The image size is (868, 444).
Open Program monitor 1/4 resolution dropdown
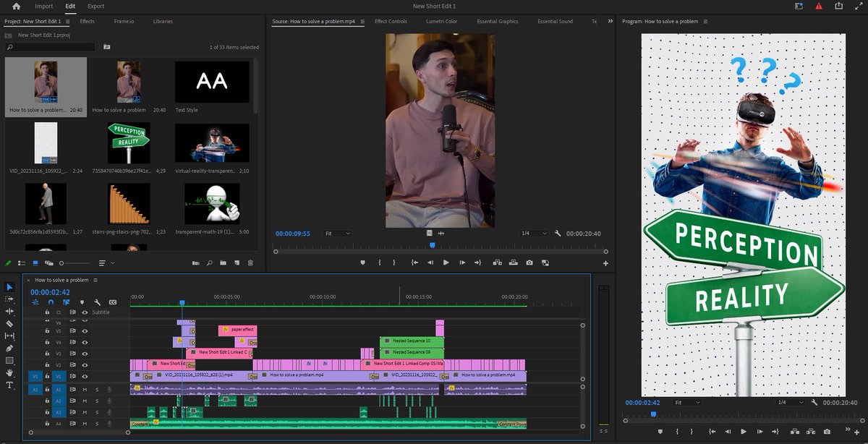[790, 402]
